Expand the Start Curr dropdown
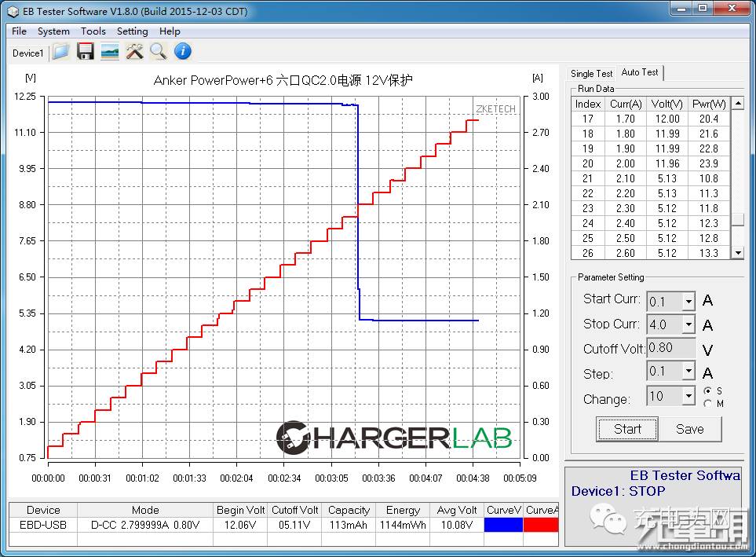This screenshot has height=557, width=756. point(689,302)
